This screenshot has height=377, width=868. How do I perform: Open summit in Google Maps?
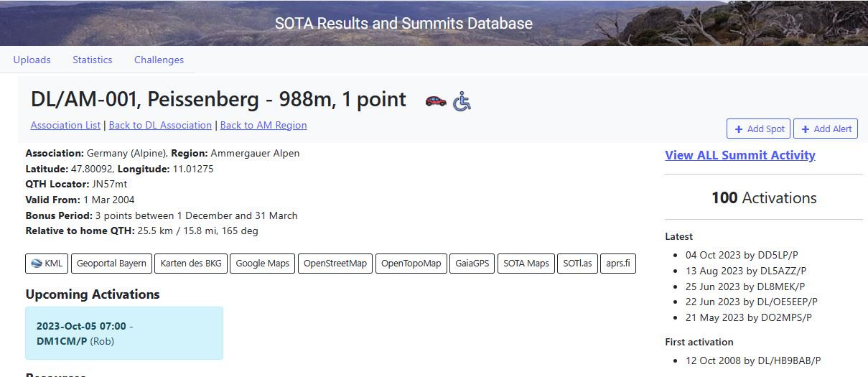(262, 264)
